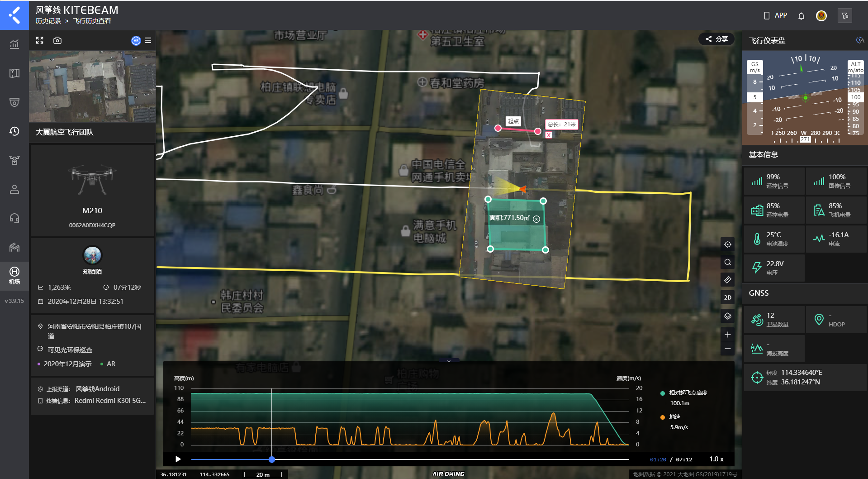Remove the area measurement 771.50㎡
This screenshot has height=479, width=868.
536,219
